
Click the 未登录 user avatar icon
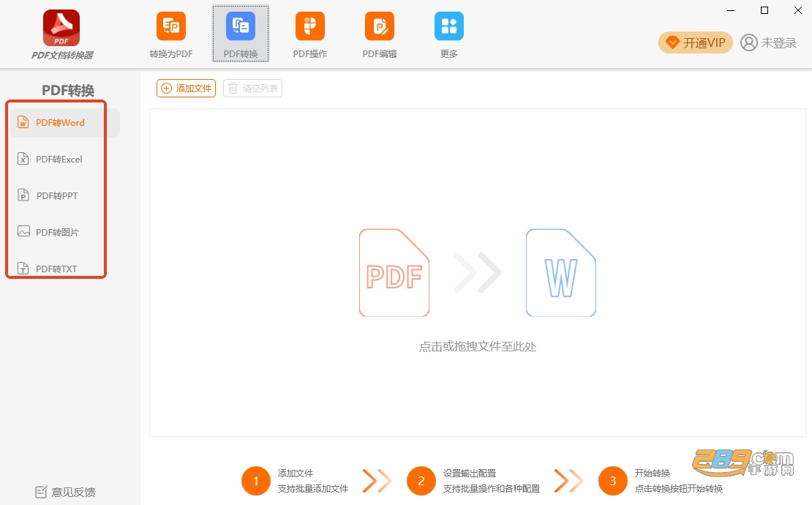[x=749, y=42]
